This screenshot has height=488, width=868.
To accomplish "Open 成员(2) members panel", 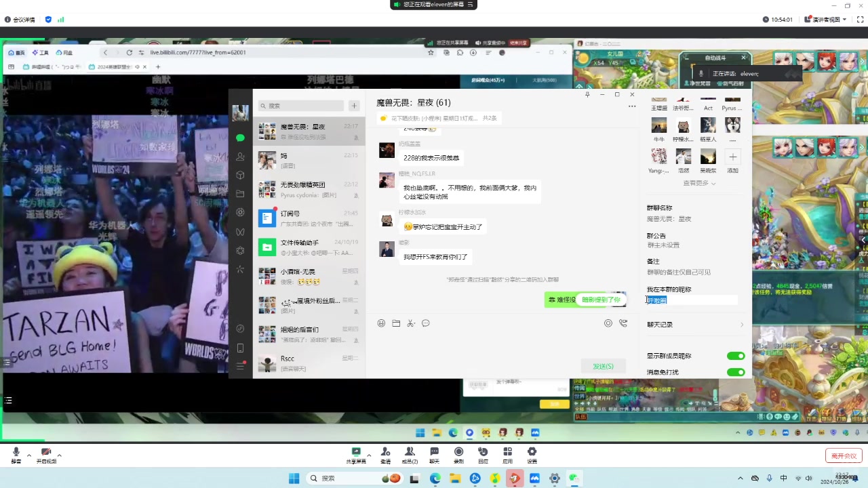I will (x=410, y=455).
